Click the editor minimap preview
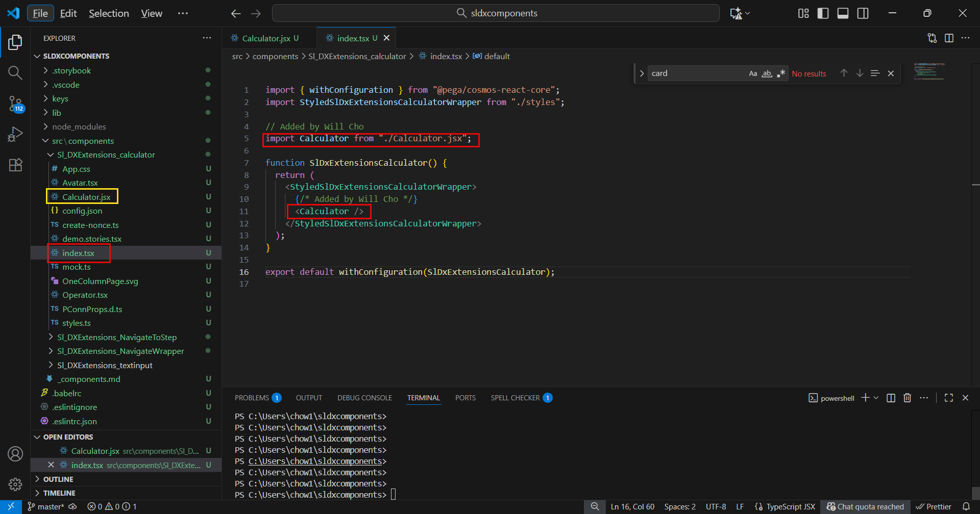Viewport: 980px width, 514px height. pyautogui.click(x=929, y=72)
